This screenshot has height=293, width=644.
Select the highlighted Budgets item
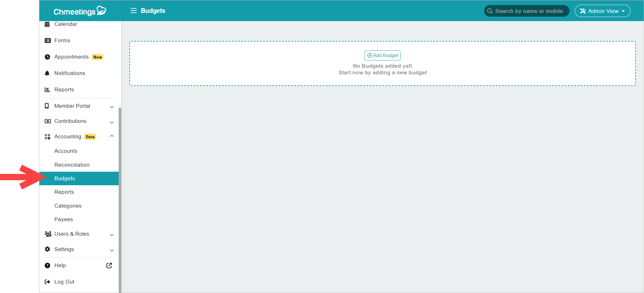79,178
